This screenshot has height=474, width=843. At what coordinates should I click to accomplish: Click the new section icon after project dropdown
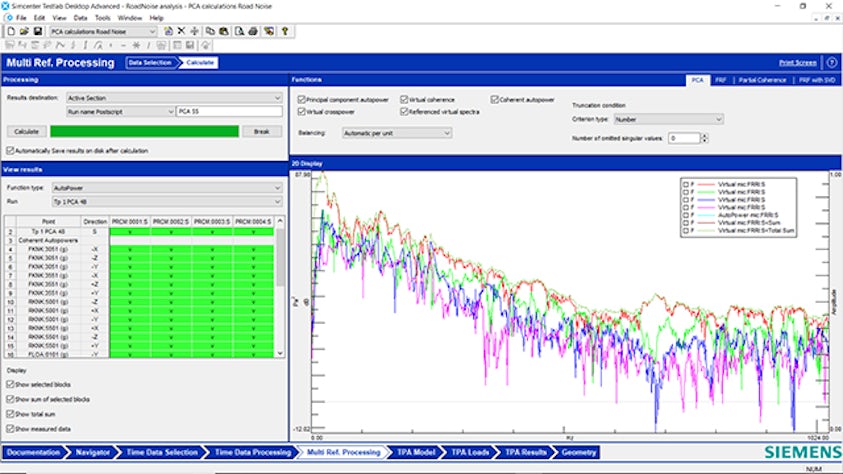(x=168, y=32)
